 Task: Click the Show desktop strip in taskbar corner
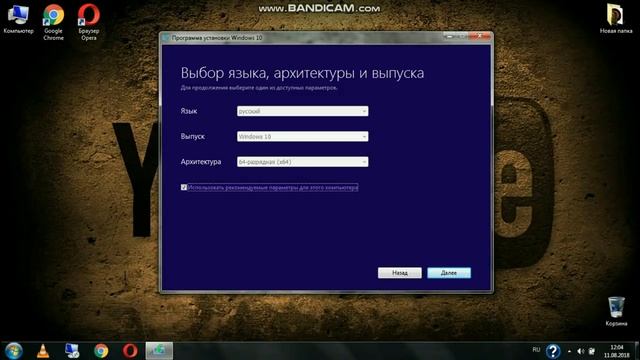637,351
